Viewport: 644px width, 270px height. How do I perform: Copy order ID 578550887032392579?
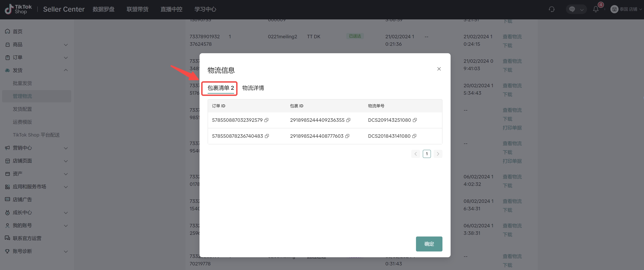[267, 120]
